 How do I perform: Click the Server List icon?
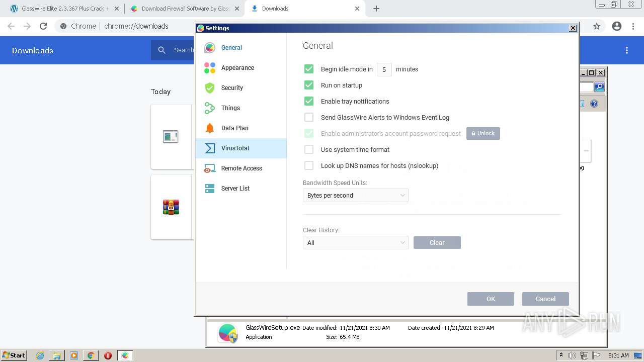click(x=210, y=189)
